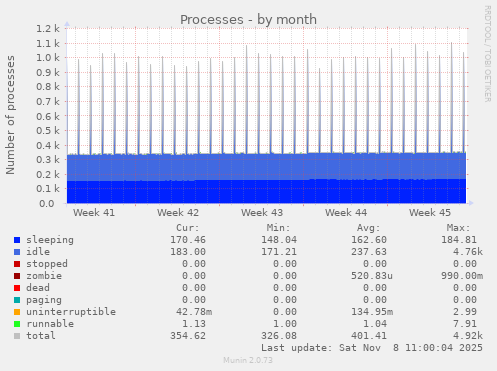The height and width of the screenshot is (371, 497).
Task: Click the 'runnable' legend label
Action: pos(50,324)
